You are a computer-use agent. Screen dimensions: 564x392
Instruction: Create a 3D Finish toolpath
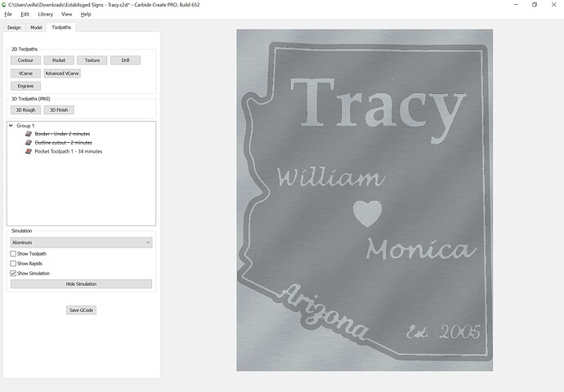pos(59,110)
